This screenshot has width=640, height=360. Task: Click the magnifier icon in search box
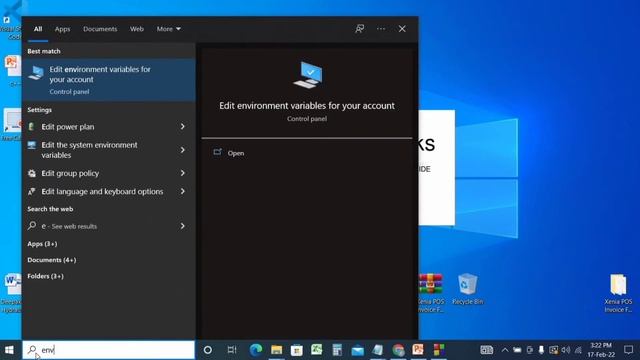click(x=32, y=350)
